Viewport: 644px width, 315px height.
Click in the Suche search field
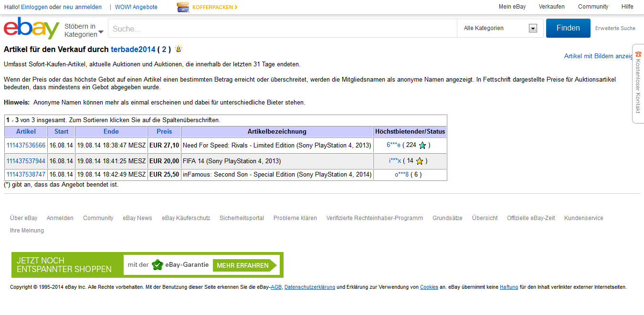(282, 28)
